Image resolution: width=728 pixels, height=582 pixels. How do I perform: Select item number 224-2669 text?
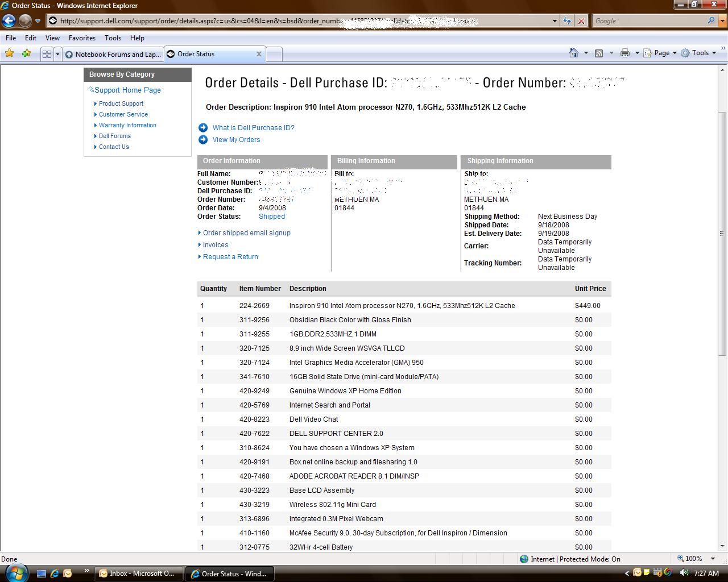tap(254, 306)
